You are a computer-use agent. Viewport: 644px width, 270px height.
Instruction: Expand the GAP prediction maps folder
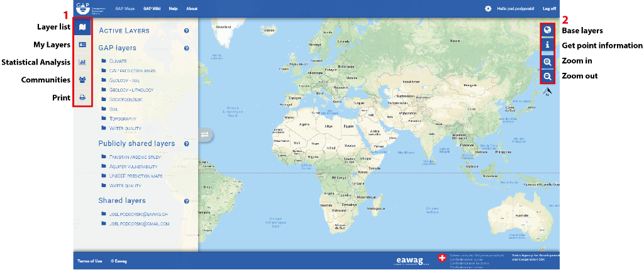(128, 70)
